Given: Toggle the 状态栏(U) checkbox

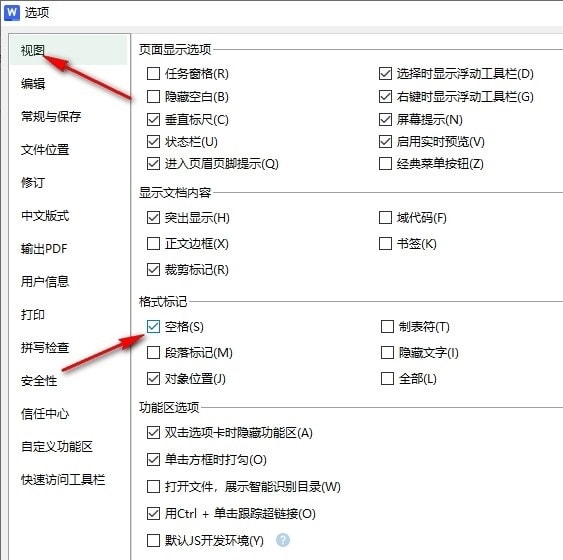Looking at the screenshot, I should pyautogui.click(x=153, y=141).
